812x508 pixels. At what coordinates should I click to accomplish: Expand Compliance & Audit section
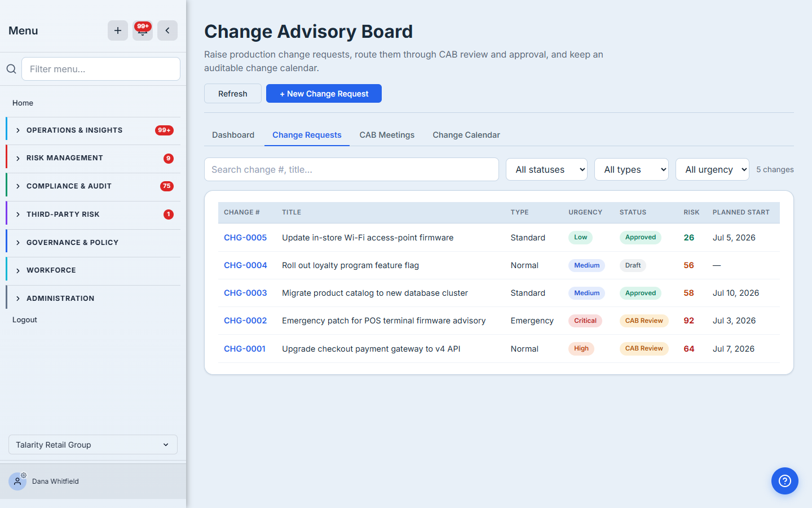[x=94, y=186]
